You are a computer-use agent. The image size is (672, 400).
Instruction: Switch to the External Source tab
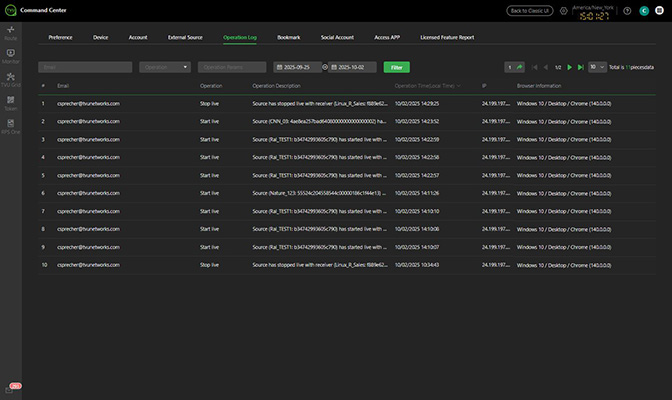[185, 37]
